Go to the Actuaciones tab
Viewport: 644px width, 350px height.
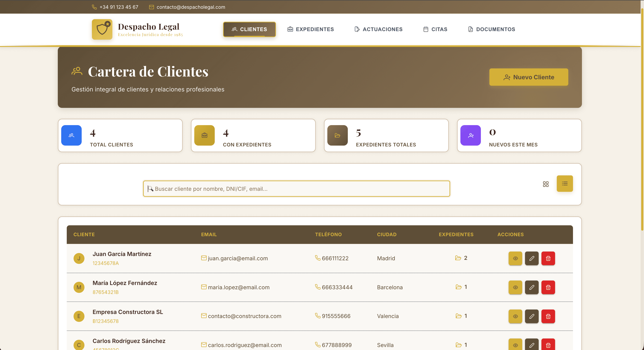coord(379,29)
